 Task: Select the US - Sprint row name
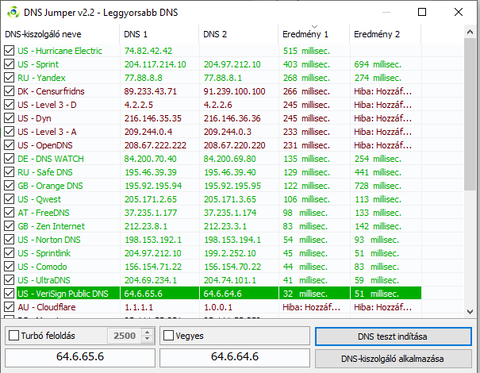(38, 64)
